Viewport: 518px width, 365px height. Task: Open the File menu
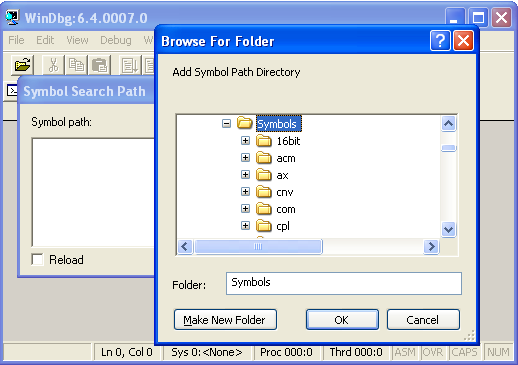[16, 40]
